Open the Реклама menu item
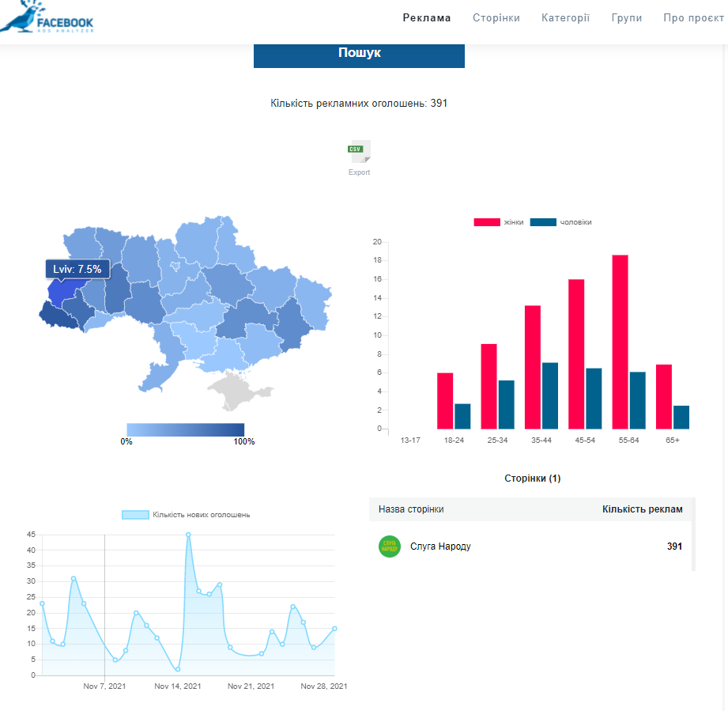Image resolution: width=728 pixels, height=711 pixels. point(427,17)
